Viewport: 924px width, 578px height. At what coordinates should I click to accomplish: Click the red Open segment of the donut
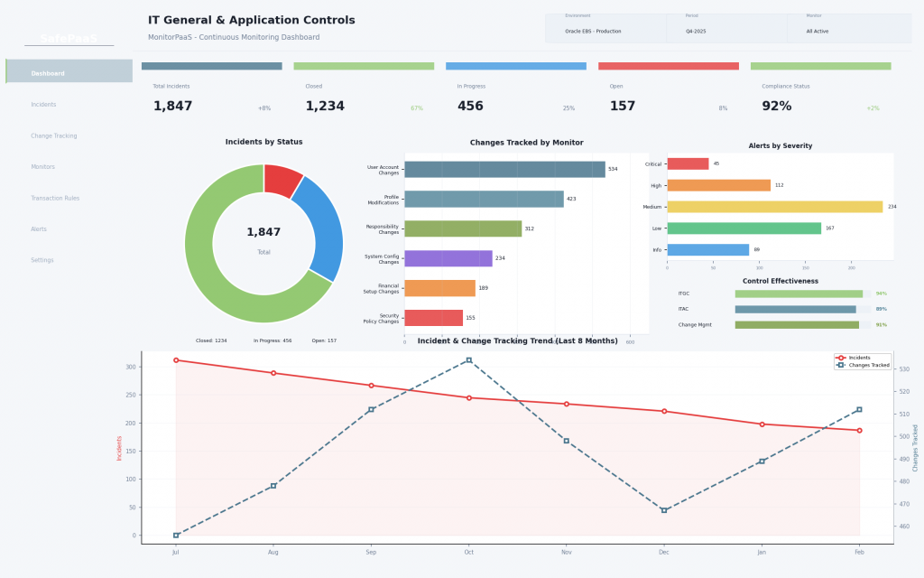(x=282, y=179)
